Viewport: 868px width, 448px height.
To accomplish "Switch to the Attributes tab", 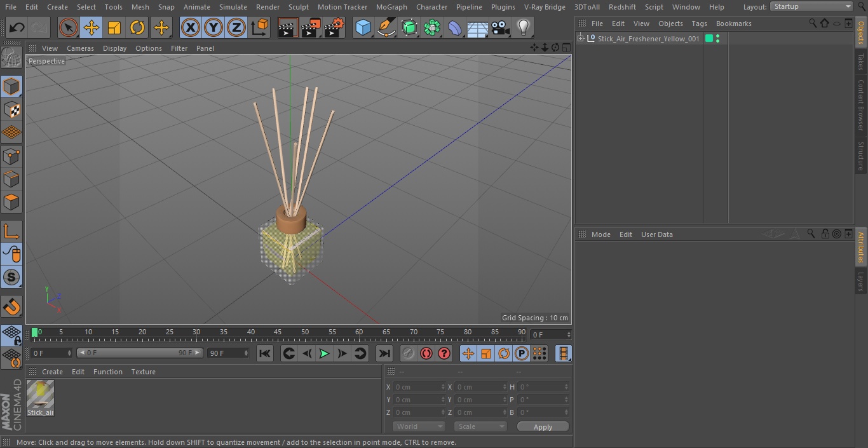I will 861,247.
